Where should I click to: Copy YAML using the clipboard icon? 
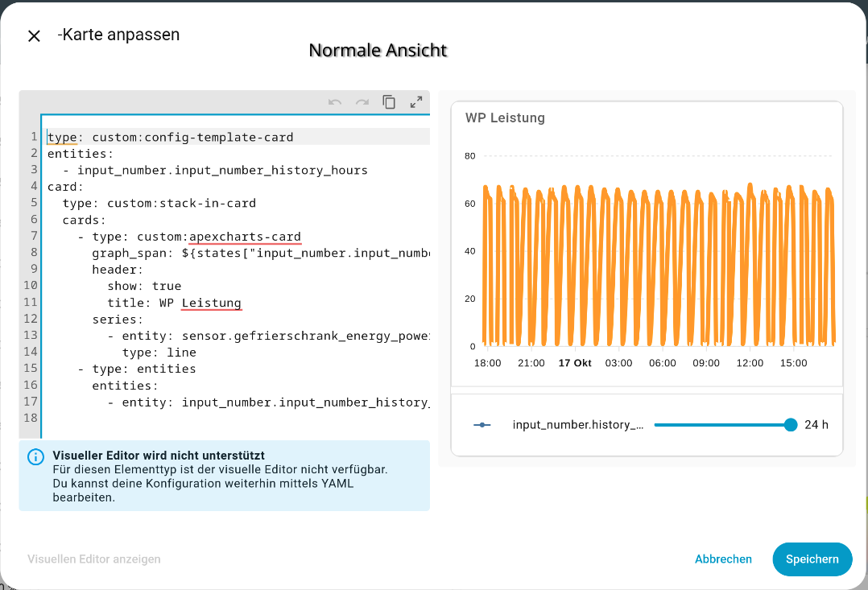tap(389, 102)
